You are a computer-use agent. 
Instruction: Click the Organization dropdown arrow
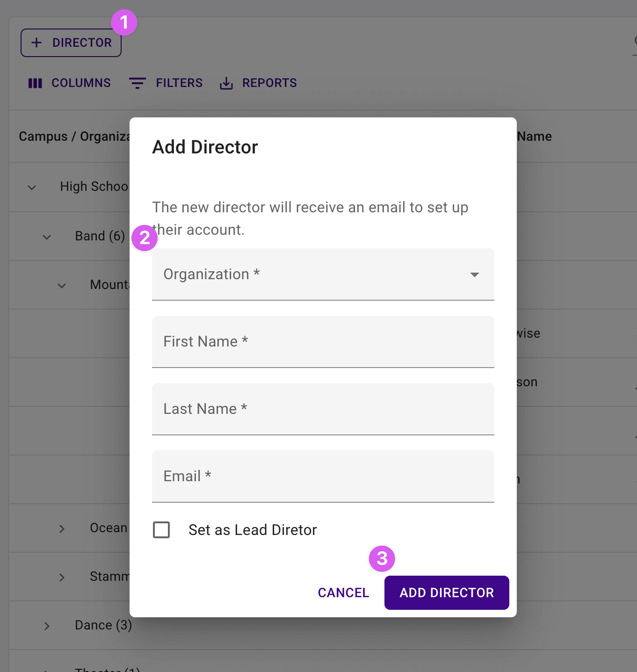point(475,275)
